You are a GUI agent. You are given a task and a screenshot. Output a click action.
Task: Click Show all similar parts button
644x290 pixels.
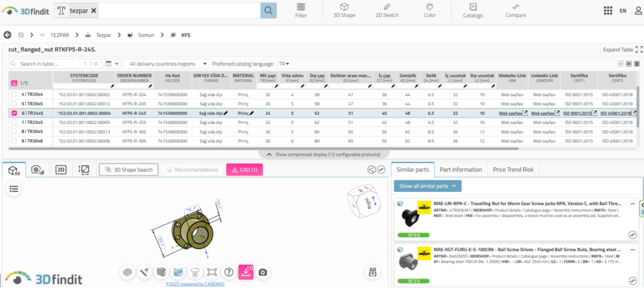tap(428, 186)
